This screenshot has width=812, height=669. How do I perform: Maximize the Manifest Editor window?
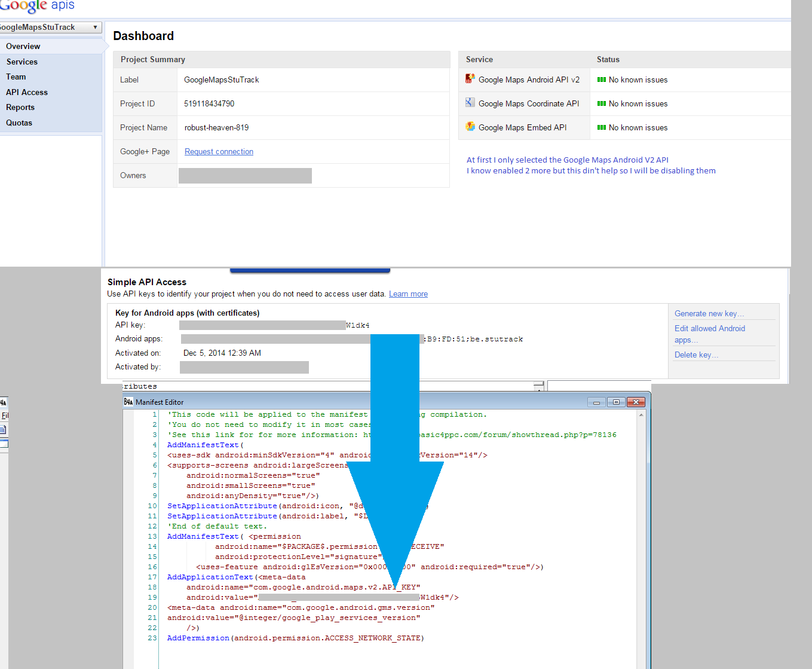616,402
